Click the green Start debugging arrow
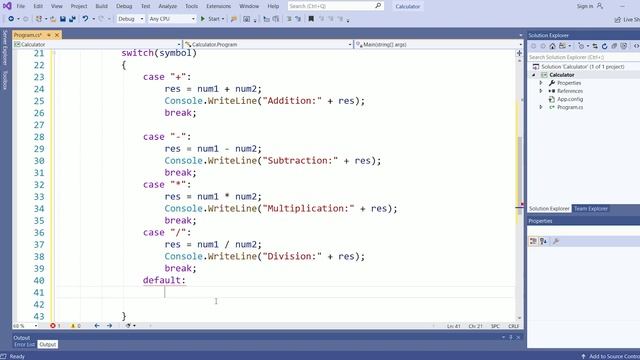The width and height of the screenshot is (640, 360). pyautogui.click(x=202, y=19)
